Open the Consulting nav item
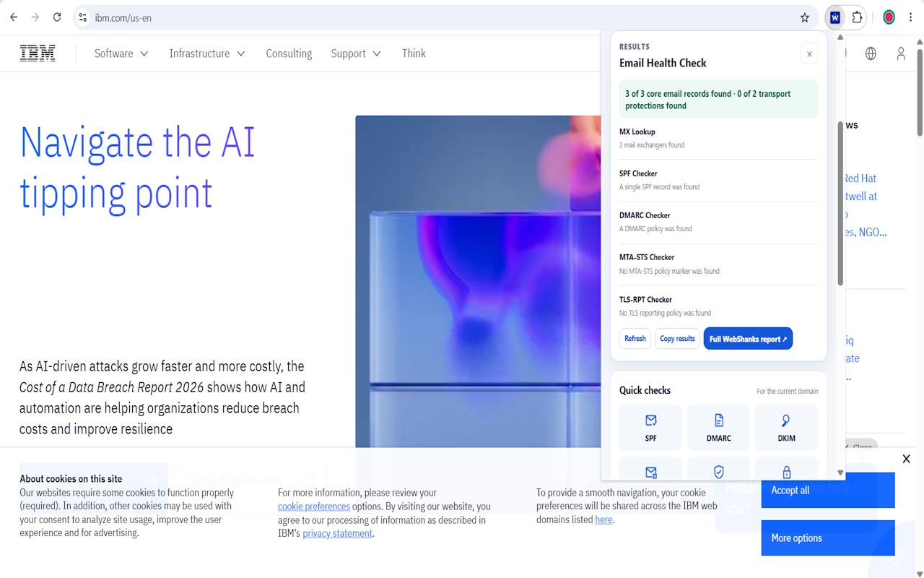This screenshot has height=578, width=924. click(289, 53)
